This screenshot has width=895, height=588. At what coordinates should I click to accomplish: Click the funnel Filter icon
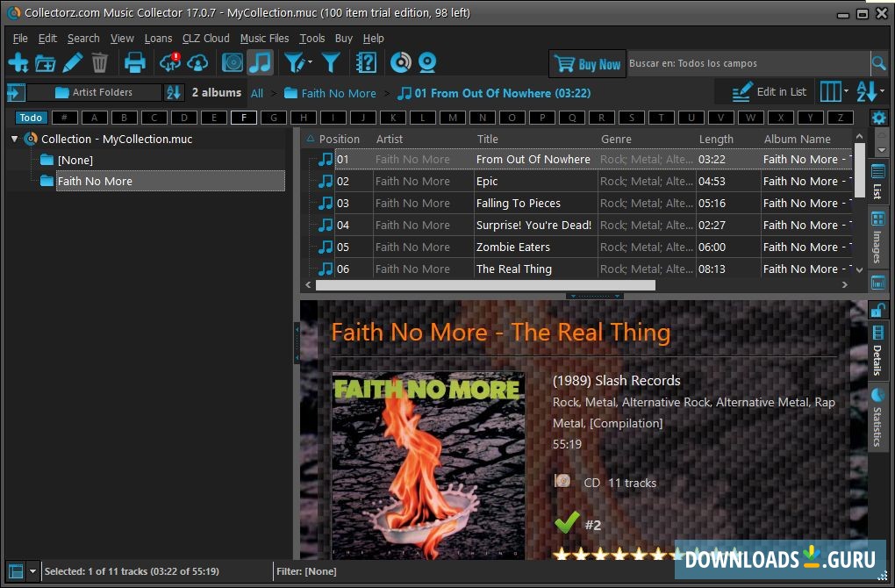331,62
